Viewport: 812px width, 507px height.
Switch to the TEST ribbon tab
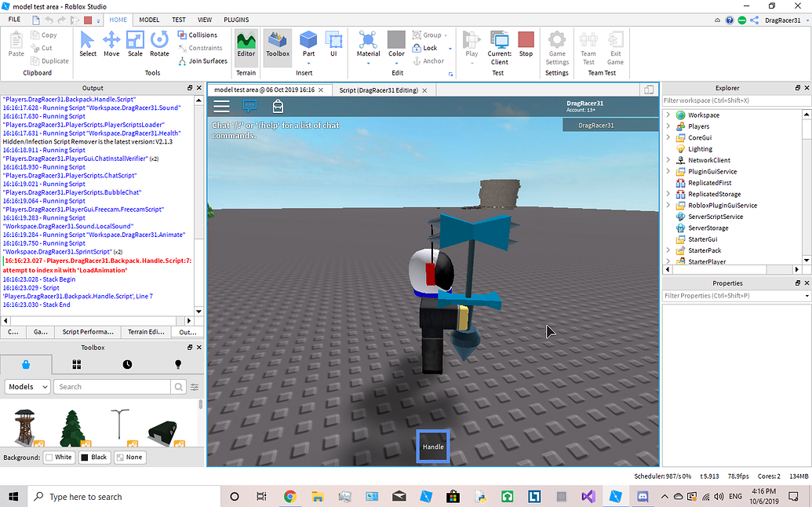tap(179, 20)
